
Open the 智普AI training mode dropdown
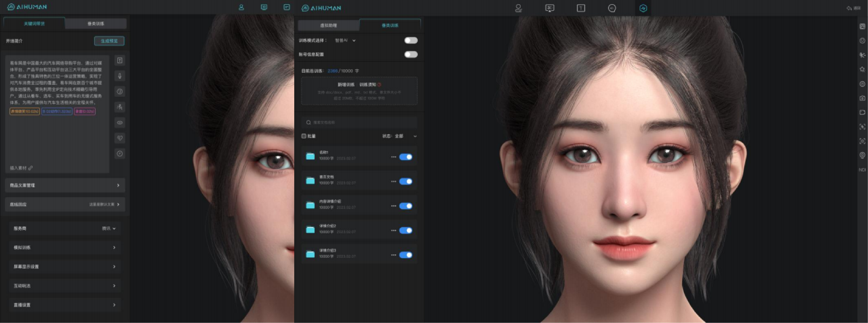(x=345, y=40)
